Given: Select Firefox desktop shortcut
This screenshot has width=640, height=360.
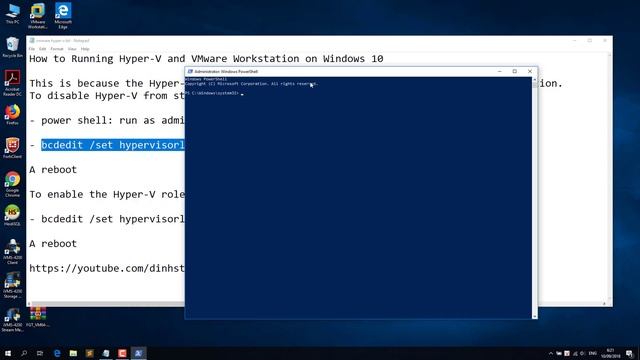Looking at the screenshot, I should (12, 114).
